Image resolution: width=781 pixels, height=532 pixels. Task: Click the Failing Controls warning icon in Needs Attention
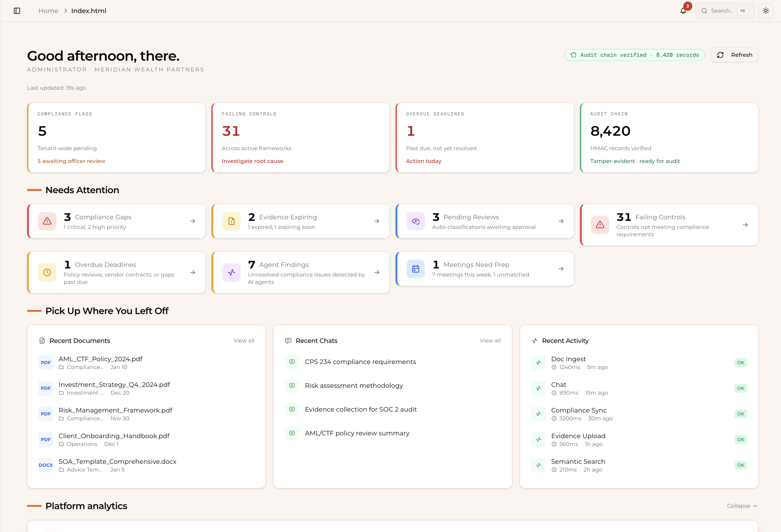point(600,225)
